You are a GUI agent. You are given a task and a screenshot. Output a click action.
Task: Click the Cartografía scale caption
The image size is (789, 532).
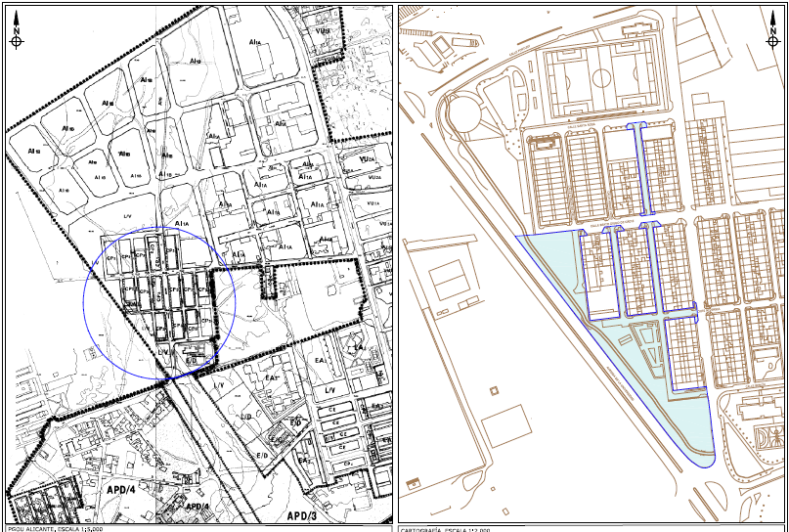[x=445, y=529]
